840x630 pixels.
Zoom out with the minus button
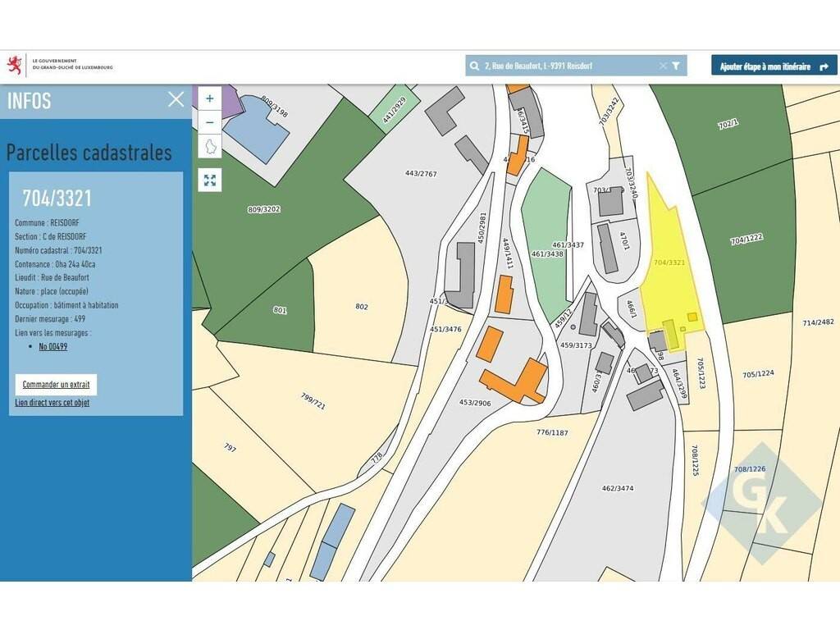coord(210,122)
